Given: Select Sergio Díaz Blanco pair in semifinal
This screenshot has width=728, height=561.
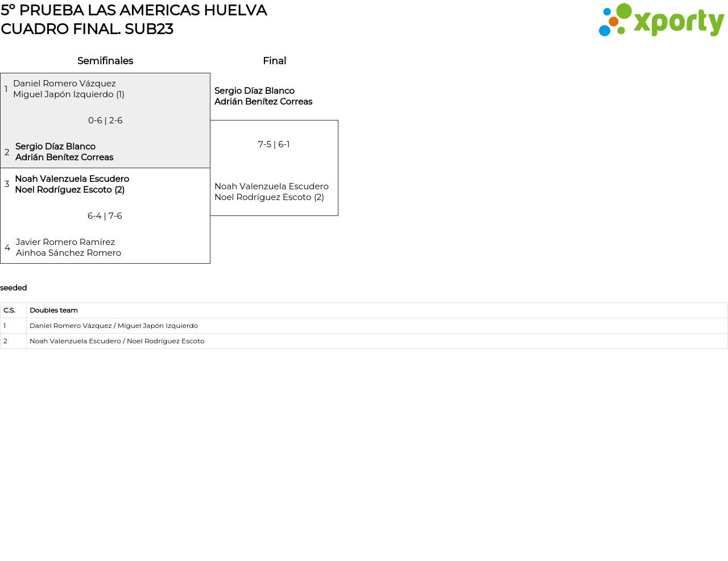Looking at the screenshot, I should pyautogui.click(x=64, y=152).
